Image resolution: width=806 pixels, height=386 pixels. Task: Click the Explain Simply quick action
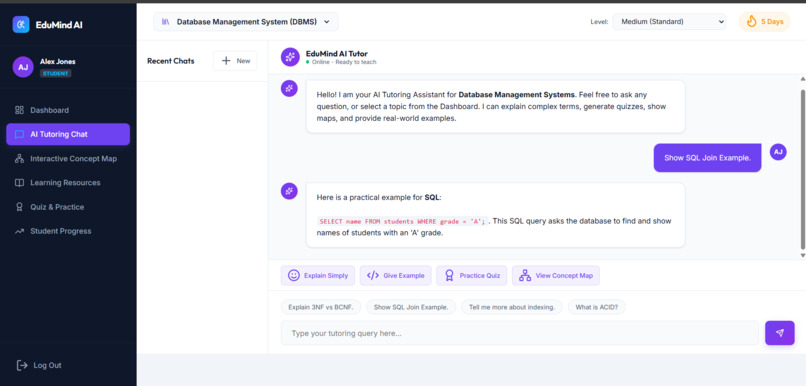tap(318, 275)
